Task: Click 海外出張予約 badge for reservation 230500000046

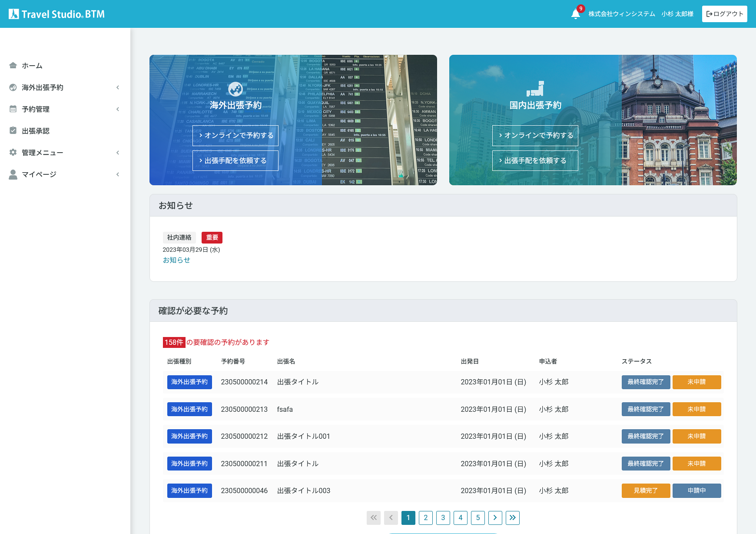Action: (x=189, y=491)
